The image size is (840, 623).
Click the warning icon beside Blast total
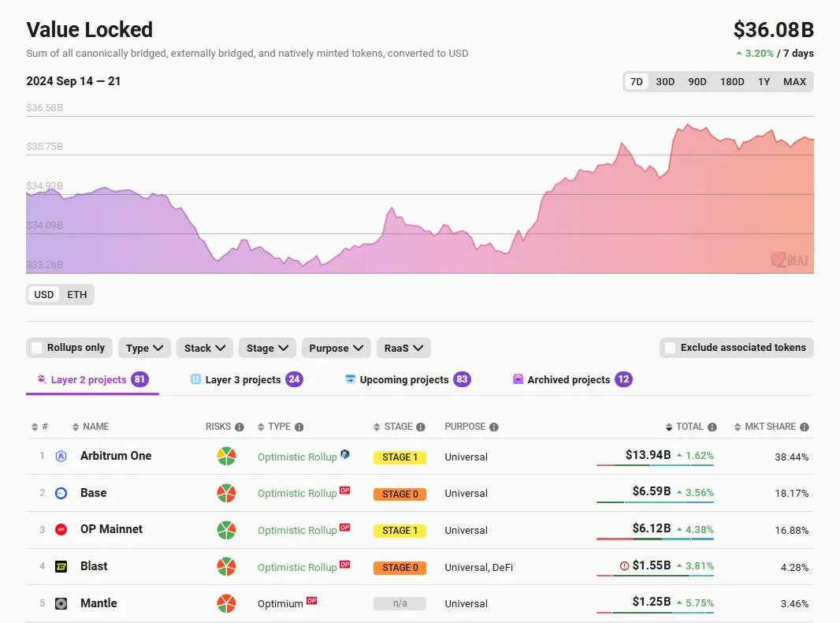tap(624, 566)
